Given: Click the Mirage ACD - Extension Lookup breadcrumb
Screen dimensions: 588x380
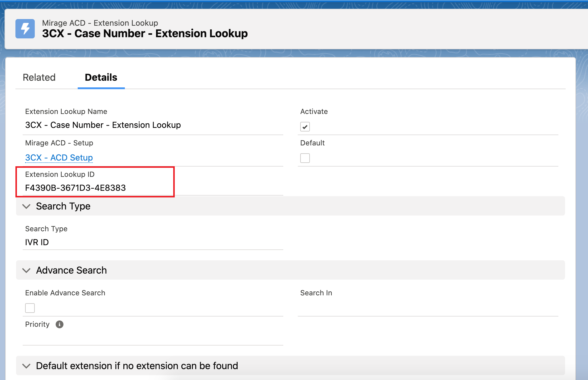Looking at the screenshot, I should pos(100,23).
